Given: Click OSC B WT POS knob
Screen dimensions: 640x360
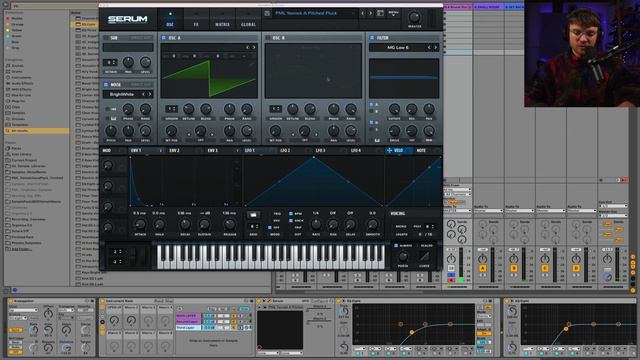Looking at the screenshot, I should click(276, 131).
